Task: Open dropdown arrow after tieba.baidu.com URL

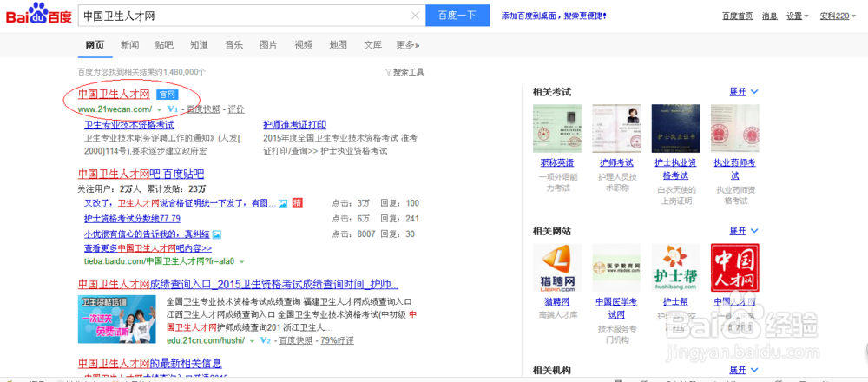Action: point(242,261)
